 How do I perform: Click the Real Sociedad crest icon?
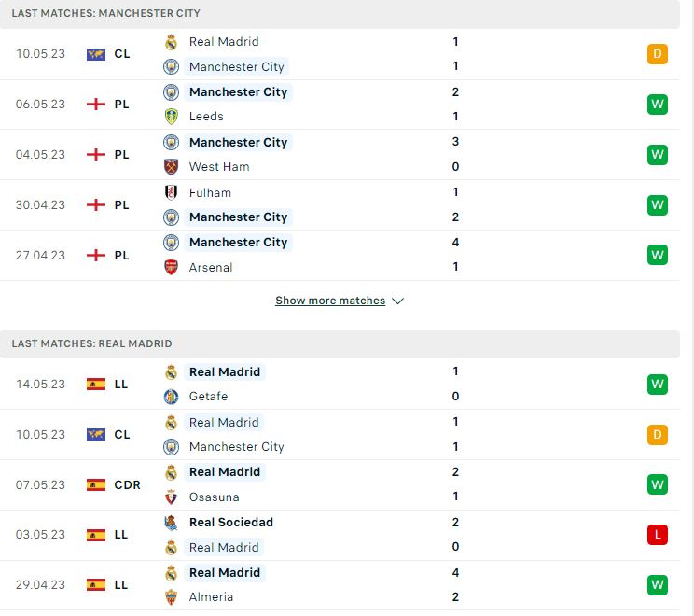point(171,523)
